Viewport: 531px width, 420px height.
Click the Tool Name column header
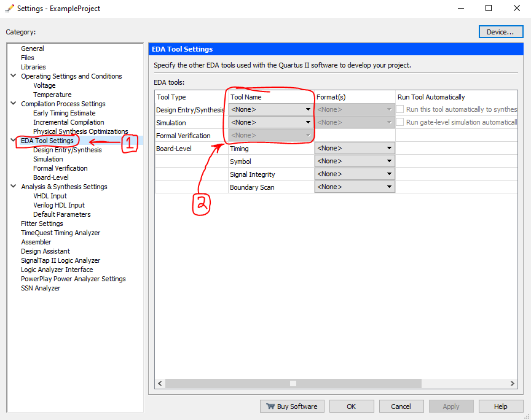271,97
